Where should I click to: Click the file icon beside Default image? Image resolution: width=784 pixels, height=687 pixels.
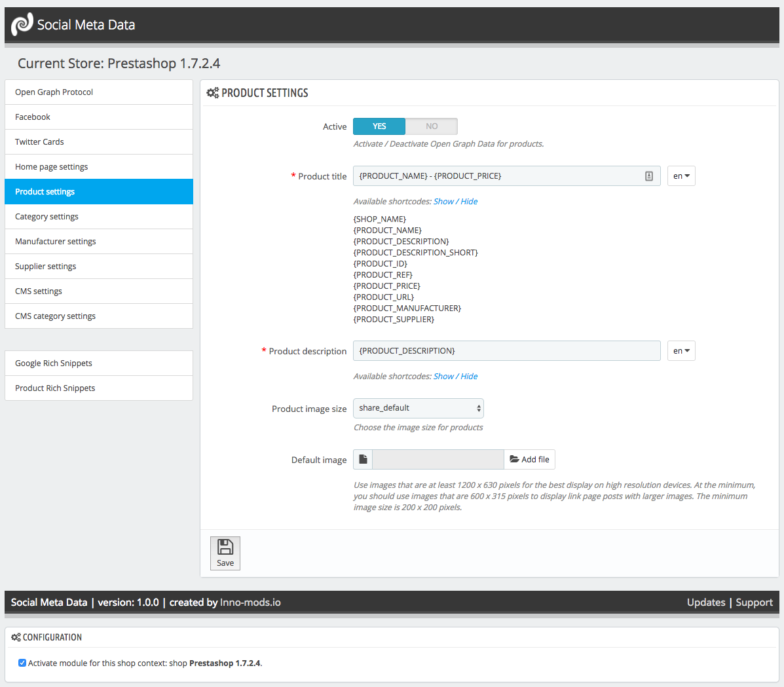coord(363,460)
